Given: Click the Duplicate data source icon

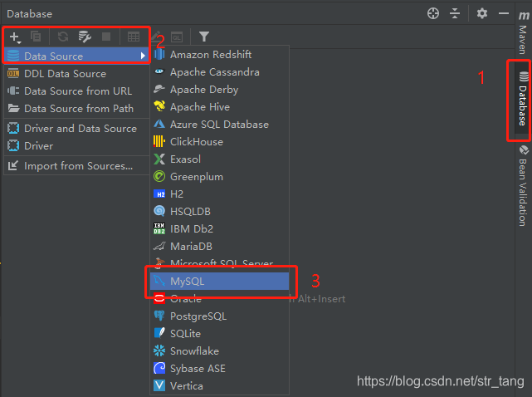Looking at the screenshot, I should point(36,37).
